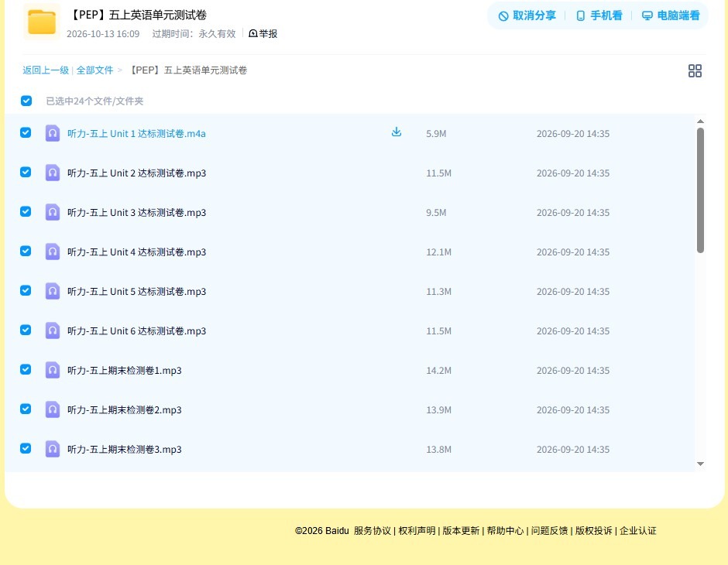Open 全部文件 breadcrumb link
This screenshot has width=728, height=565.
click(x=94, y=70)
